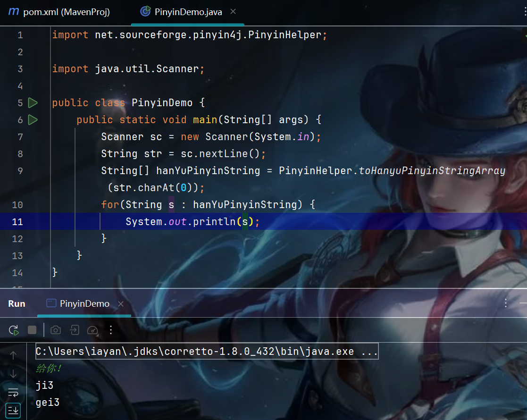Click the java.util.Scanner import line
Viewport: 527px width, 420px height.
(x=128, y=69)
